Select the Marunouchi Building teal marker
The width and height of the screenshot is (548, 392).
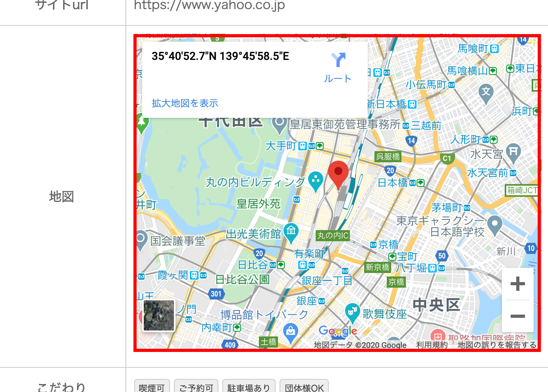pyautogui.click(x=316, y=182)
